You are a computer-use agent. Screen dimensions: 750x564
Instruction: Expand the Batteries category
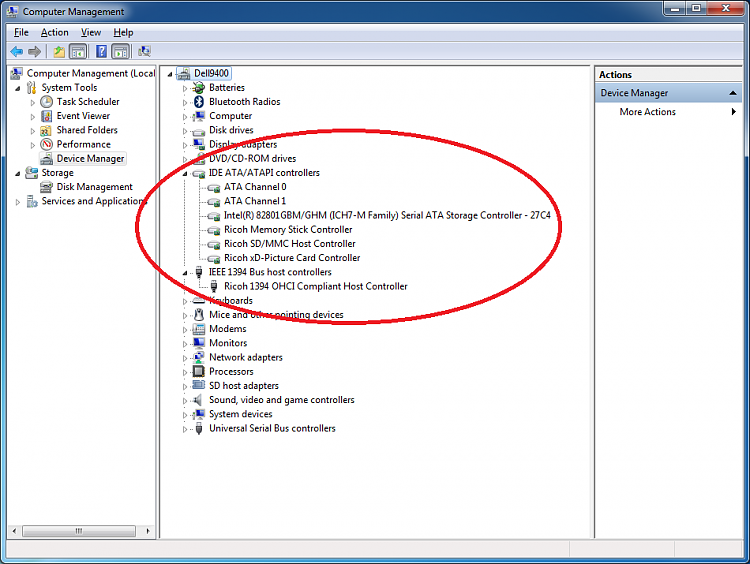point(185,88)
